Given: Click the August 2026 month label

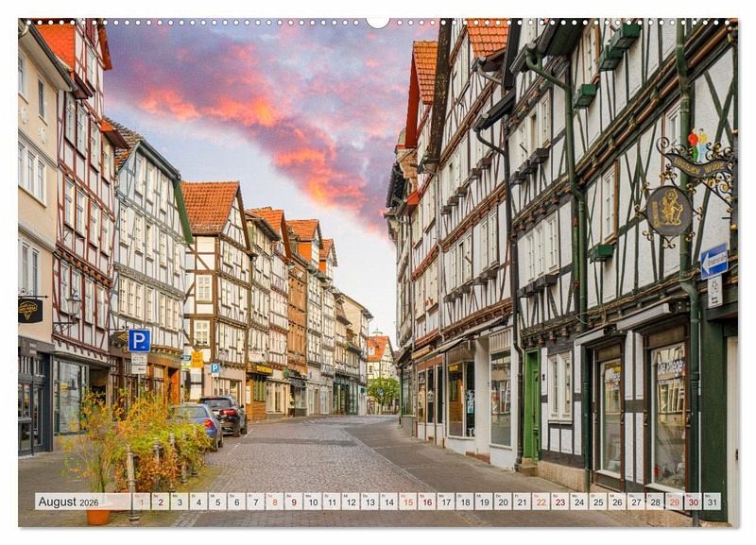Looking at the screenshot, I should 68,502.
